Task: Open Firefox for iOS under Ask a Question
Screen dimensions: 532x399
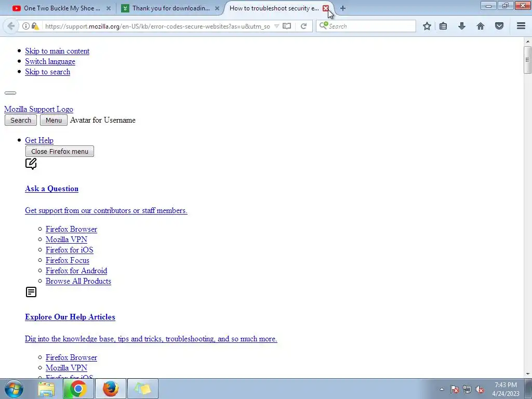Action: pos(70,250)
